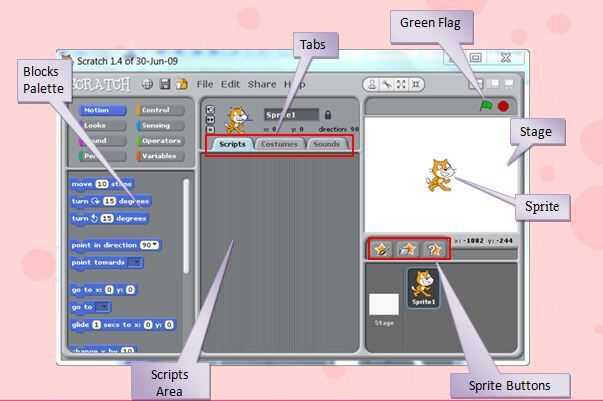Click the share project icon beside save
Viewport: 603px width, 401px height.
tap(182, 84)
